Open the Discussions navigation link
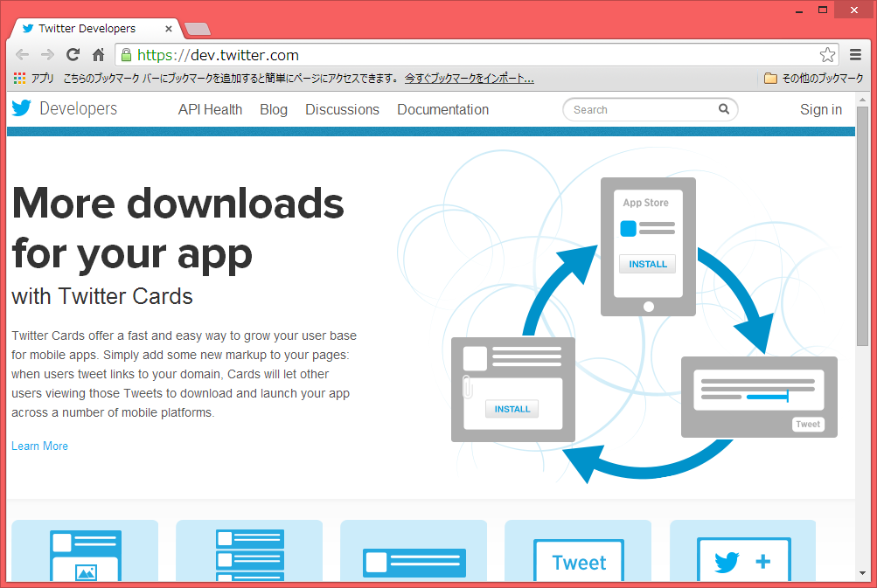 [x=342, y=109]
